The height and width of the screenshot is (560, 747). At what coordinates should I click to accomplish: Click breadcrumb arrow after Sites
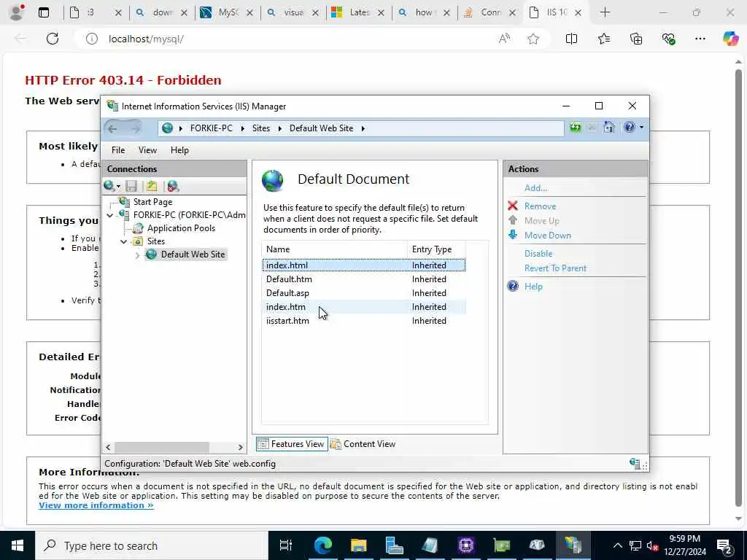(279, 128)
